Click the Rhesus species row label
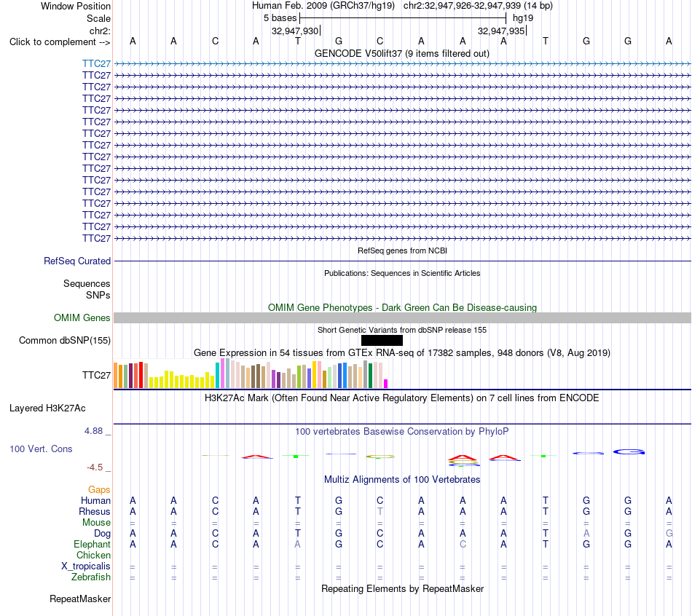 [95, 511]
